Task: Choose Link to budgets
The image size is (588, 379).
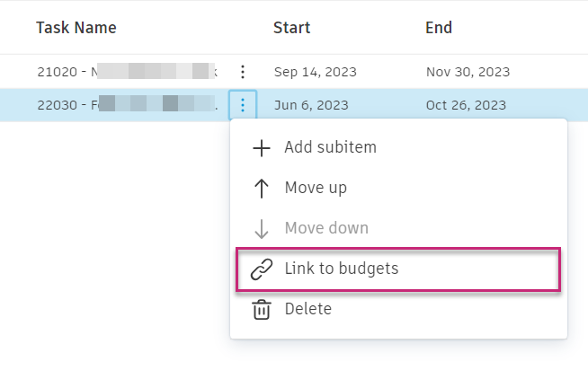Action: coord(341,269)
